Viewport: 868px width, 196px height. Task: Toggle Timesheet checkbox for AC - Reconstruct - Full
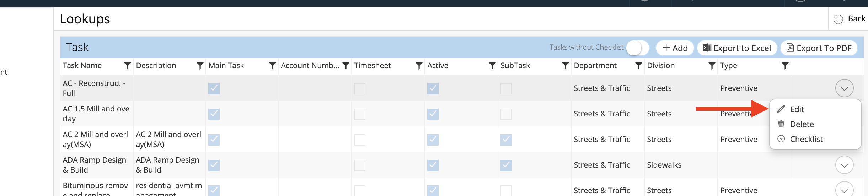pos(360,88)
